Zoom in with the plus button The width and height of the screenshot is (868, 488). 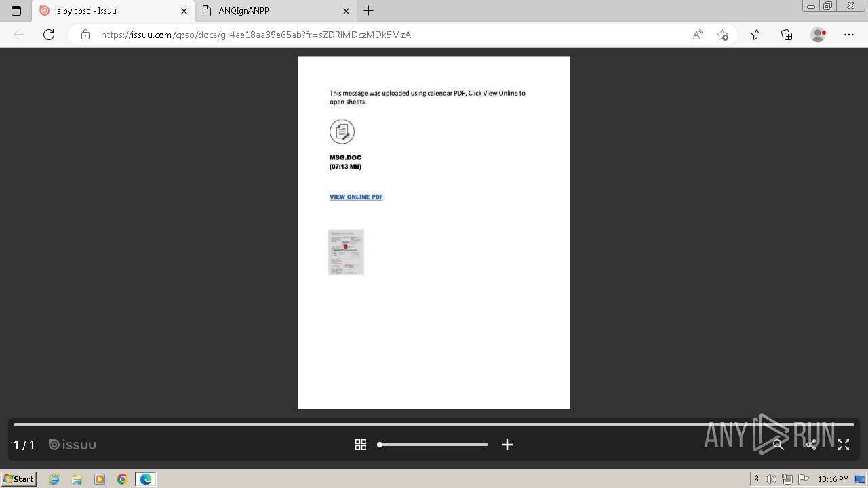pos(507,445)
